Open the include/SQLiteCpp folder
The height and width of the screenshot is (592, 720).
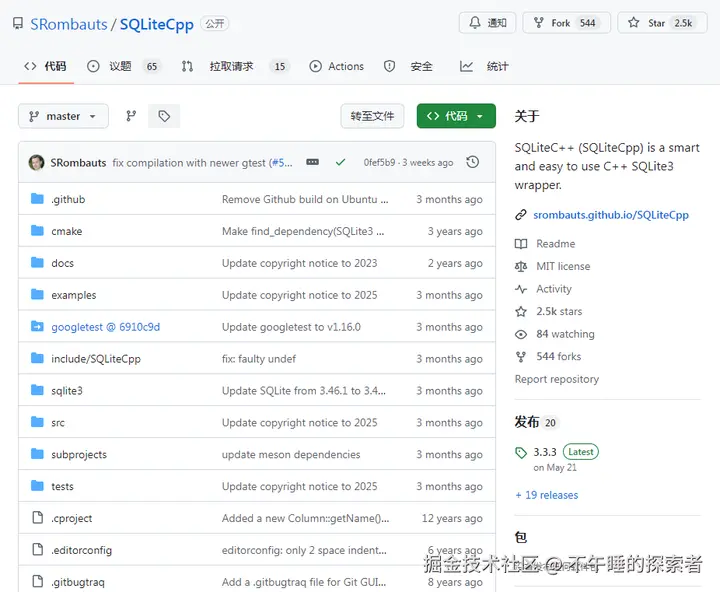pyautogui.click(x=96, y=359)
